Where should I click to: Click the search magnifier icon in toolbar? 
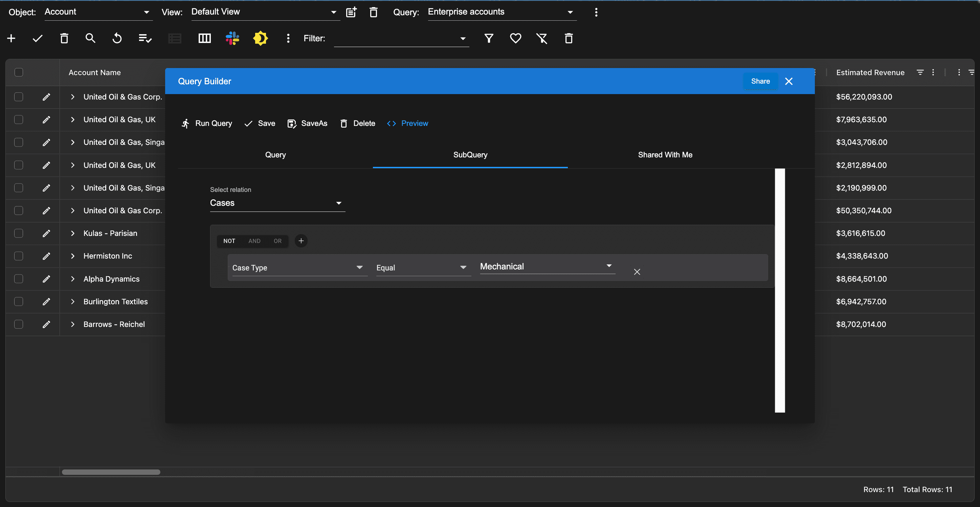(x=90, y=38)
